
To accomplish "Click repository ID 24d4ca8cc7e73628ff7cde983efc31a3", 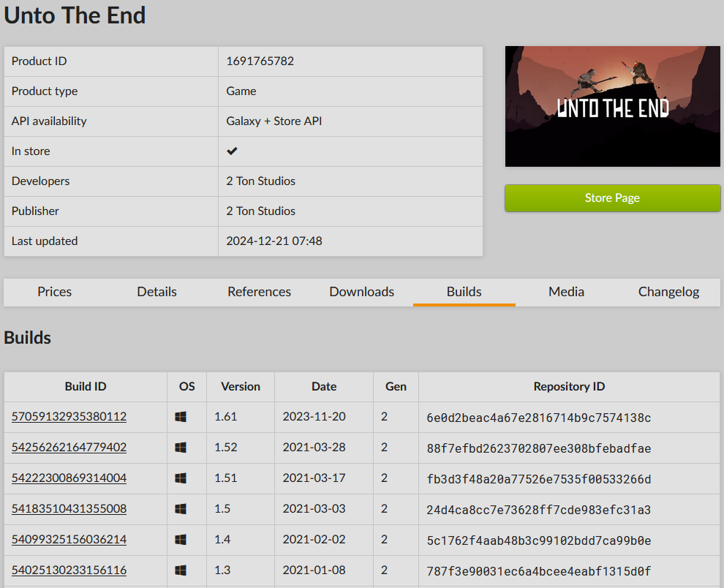I will pos(538,510).
